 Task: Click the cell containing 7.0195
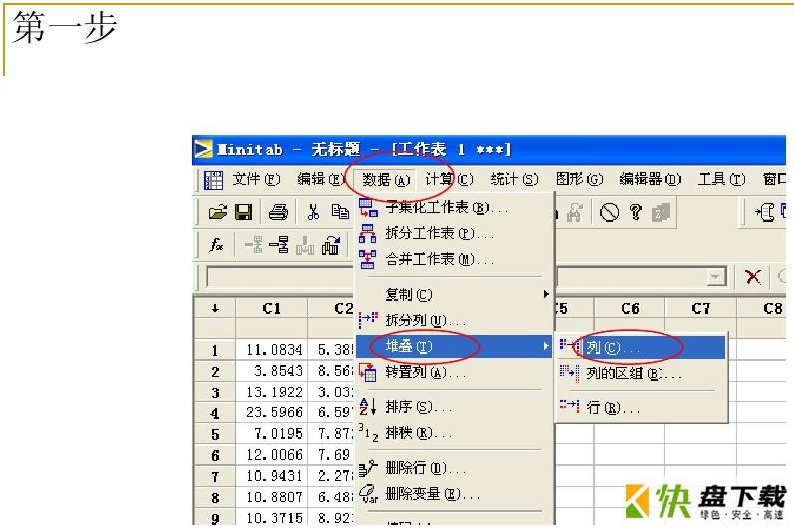[271, 433]
